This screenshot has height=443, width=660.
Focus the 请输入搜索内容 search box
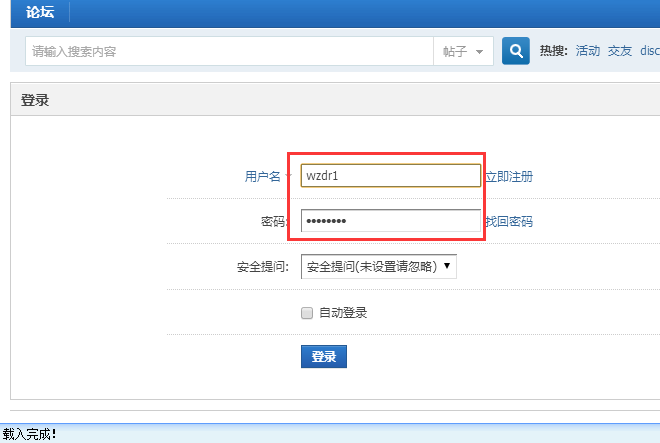click(230, 51)
